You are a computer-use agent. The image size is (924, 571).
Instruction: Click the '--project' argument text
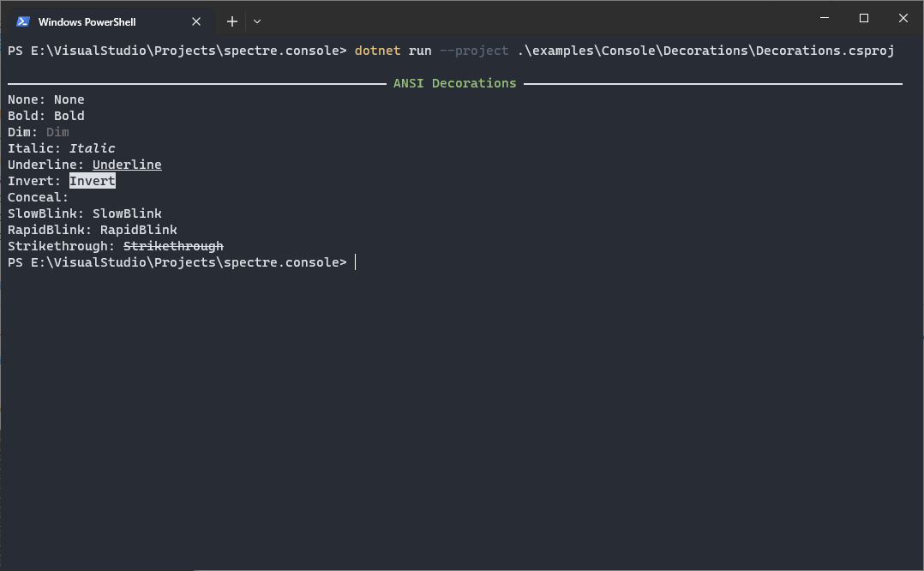point(474,51)
